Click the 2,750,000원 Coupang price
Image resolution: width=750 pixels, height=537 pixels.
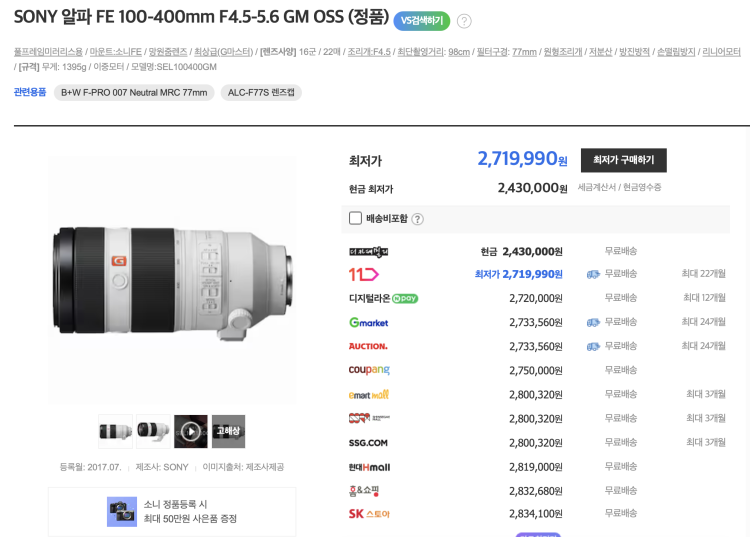click(536, 371)
